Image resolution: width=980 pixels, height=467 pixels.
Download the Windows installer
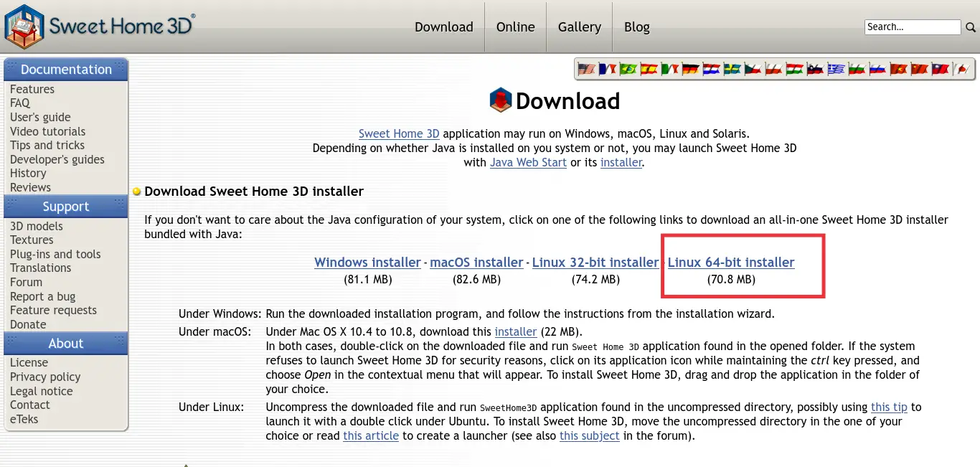(x=367, y=263)
